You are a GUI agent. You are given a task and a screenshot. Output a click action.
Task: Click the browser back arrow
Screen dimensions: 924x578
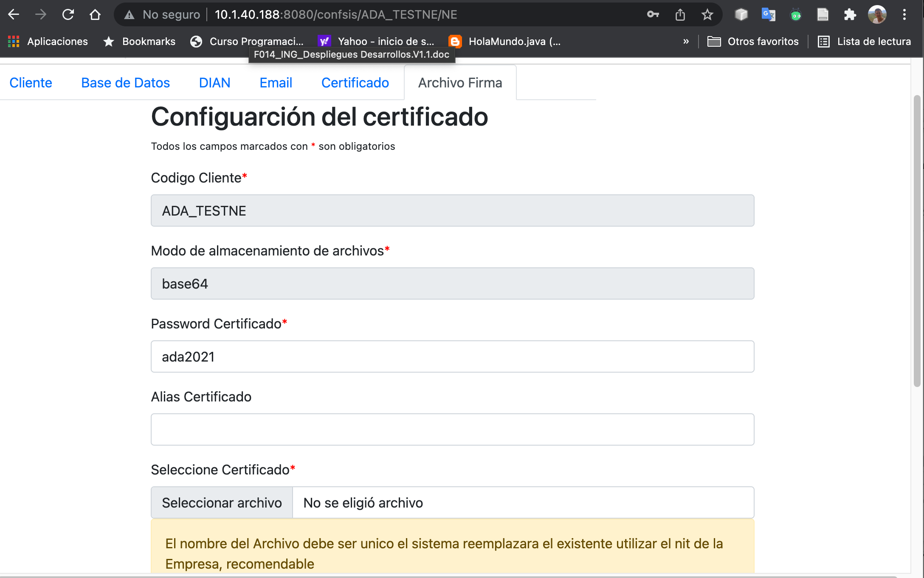[x=14, y=14]
